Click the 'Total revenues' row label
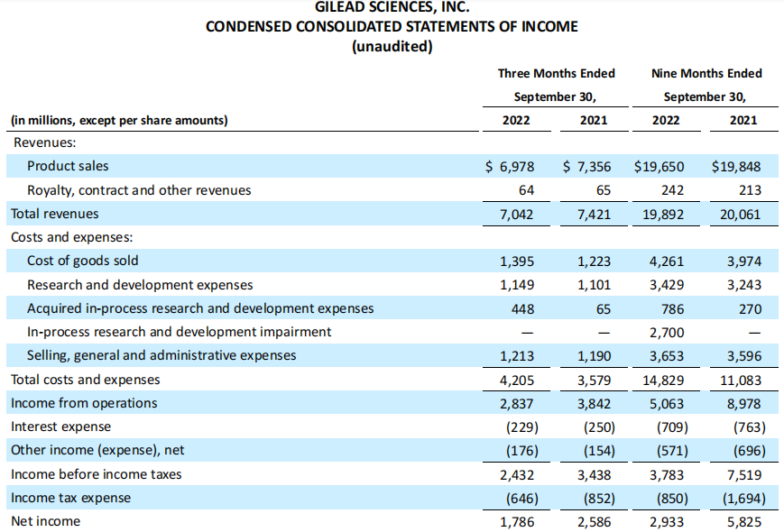Viewport: 784px width, 532px height. point(55,214)
